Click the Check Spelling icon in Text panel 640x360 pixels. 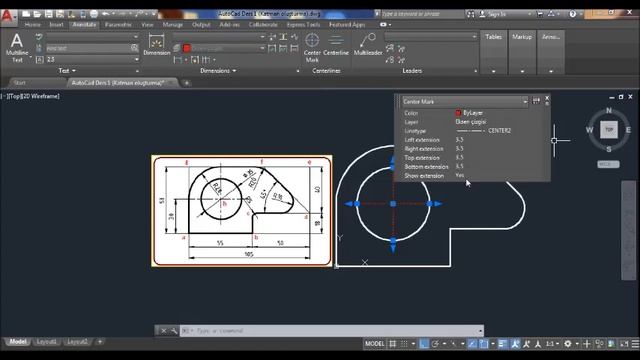click(39, 37)
